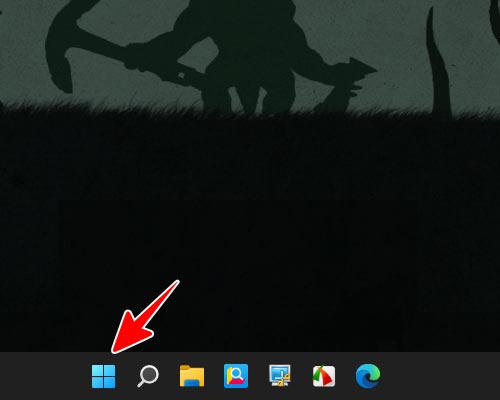Open the Windows Start menu
The height and width of the screenshot is (400, 500).
click(103, 376)
